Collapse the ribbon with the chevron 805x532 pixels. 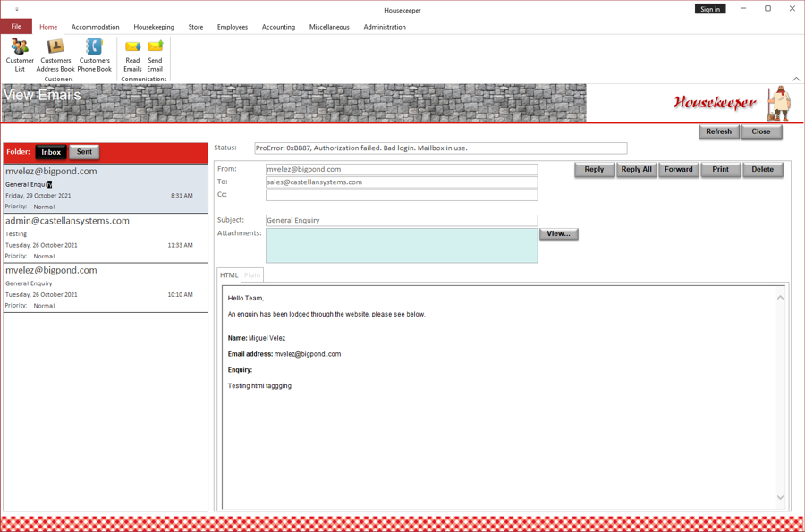796,79
